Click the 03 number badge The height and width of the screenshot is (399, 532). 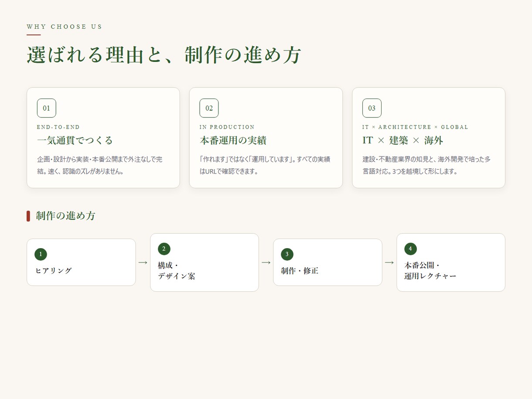coord(372,108)
